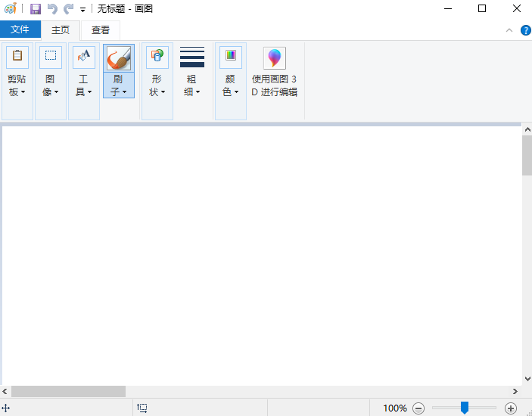The height and width of the screenshot is (416, 532).
Task: Switch to the 查看 tab
Action: pyautogui.click(x=101, y=30)
